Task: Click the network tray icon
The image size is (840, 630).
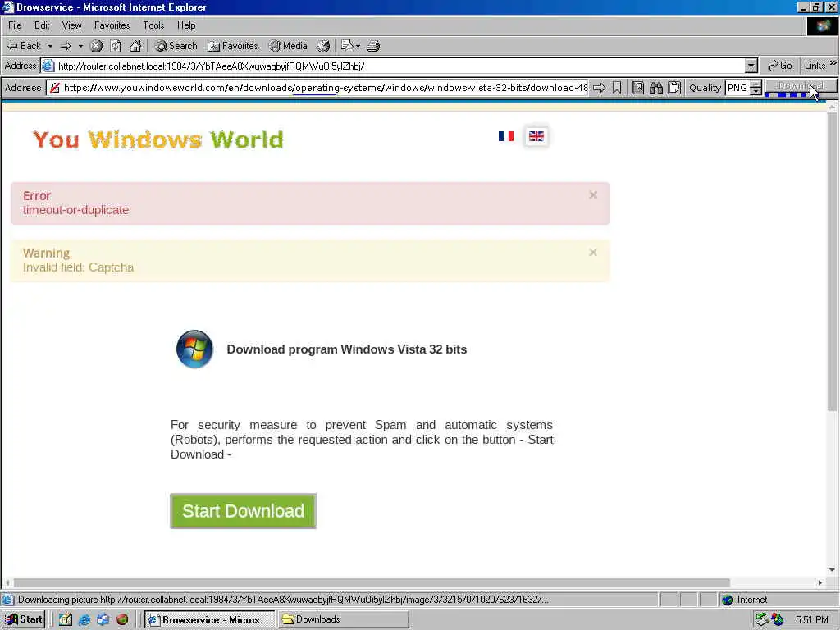Action: coord(761,620)
